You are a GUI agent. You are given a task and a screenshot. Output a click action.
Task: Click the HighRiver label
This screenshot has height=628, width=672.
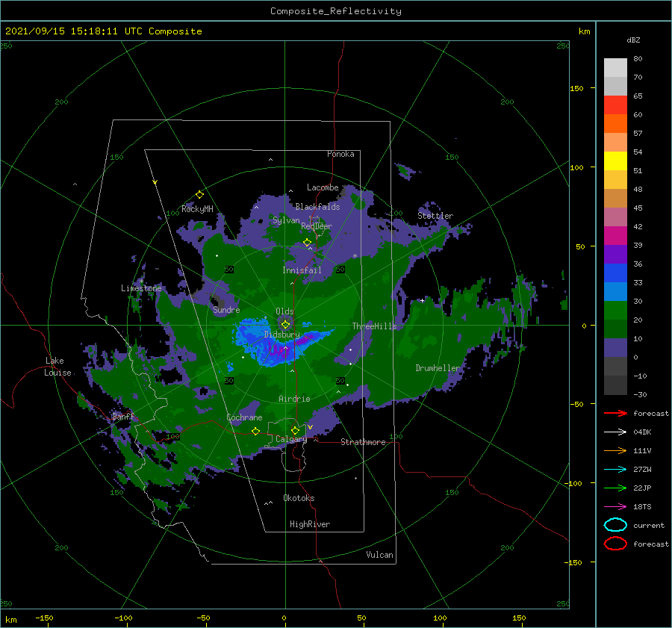click(310, 524)
